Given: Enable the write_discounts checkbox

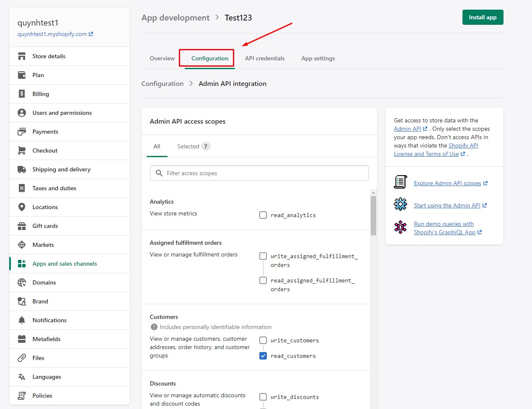Looking at the screenshot, I should [x=263, y=397].
